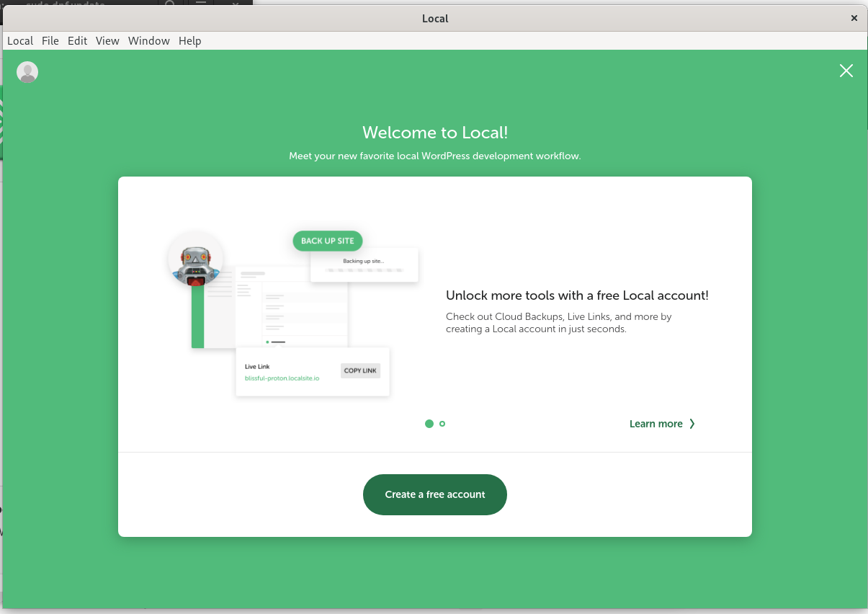The image size is (868, 614).
Task: Close the Local window from the title bar
Action: point(854,19)
